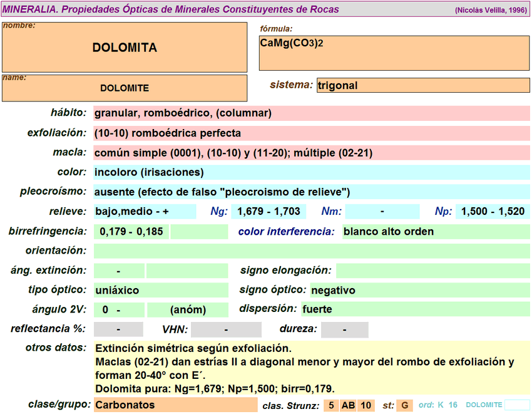Click the English name field DOLOMITE

pos(125,88)
